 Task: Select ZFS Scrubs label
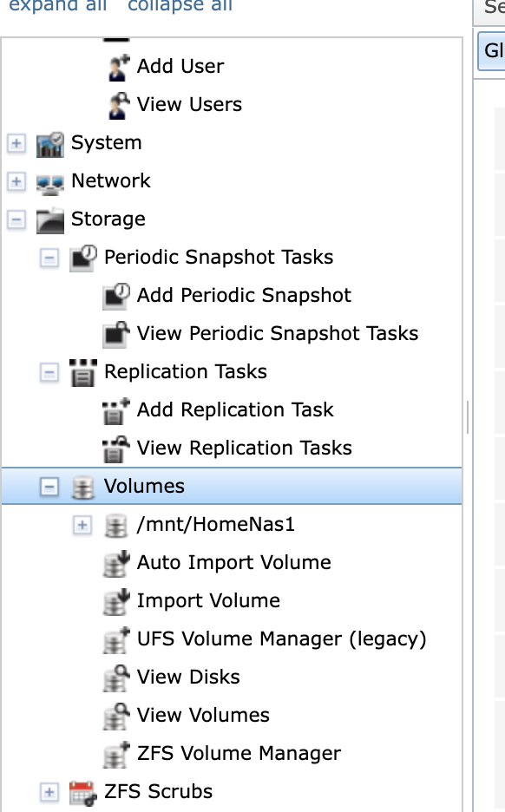pos(158,792)
